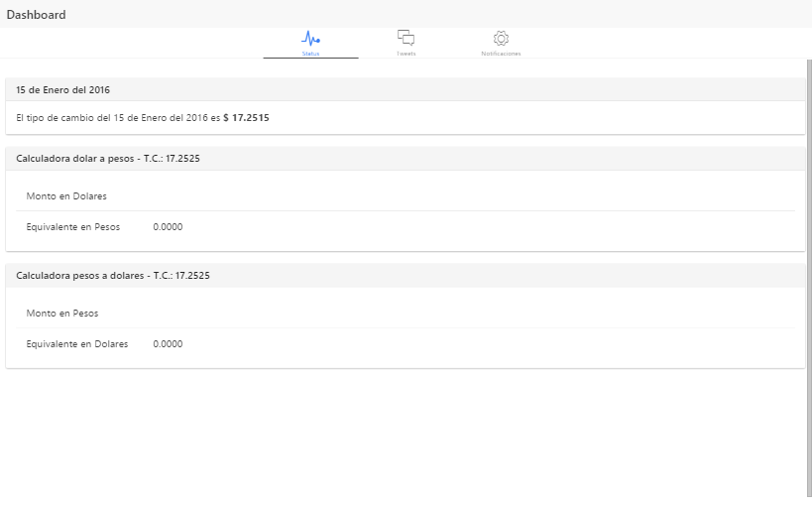Viewport: 812px width, 508px height.
Task: Click the Status pulse icon
Action: [x=310, y=39]
